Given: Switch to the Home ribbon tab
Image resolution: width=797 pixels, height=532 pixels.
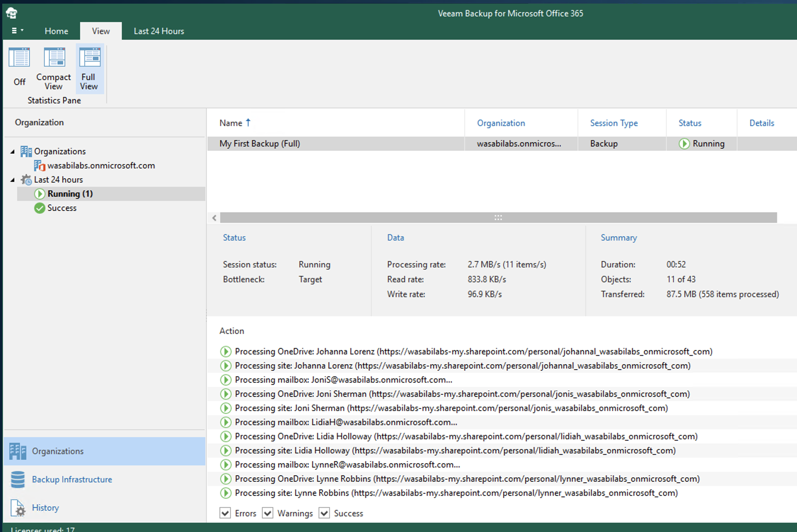Looking at the screenshot, I should tap(56, 31).
